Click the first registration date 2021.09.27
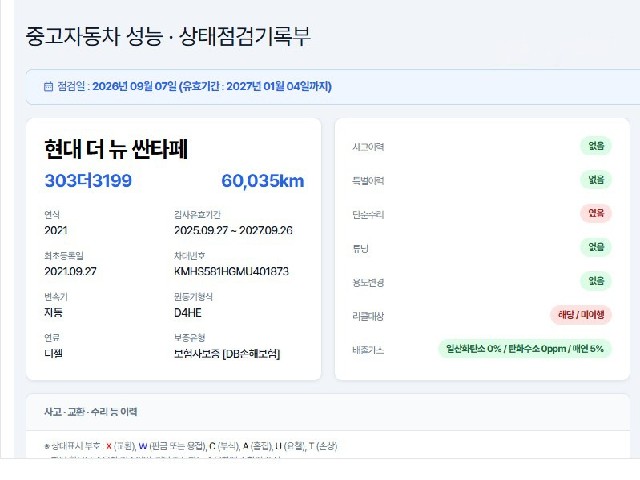This screenshot has width=640, height=480. [70, 271]
